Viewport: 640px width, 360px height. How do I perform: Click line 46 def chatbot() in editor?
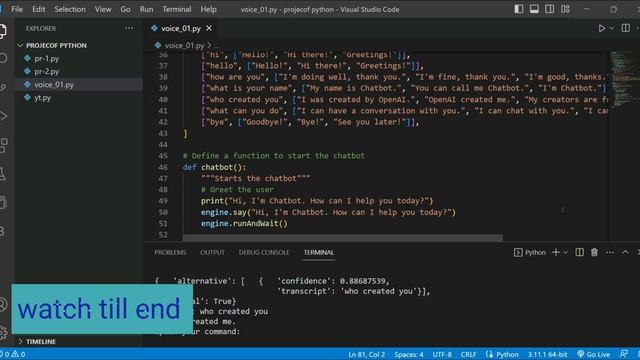tap(214, 167)
